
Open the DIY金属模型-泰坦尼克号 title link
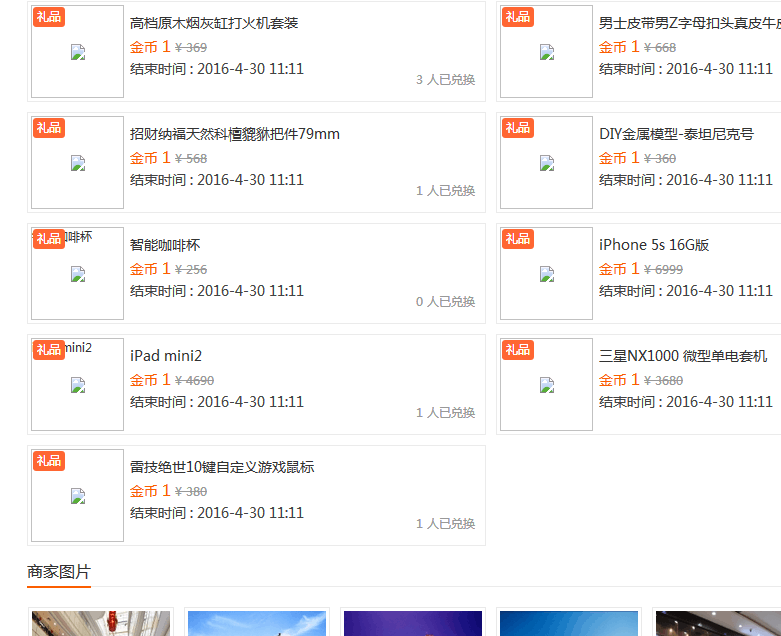(x=676, y=134)
